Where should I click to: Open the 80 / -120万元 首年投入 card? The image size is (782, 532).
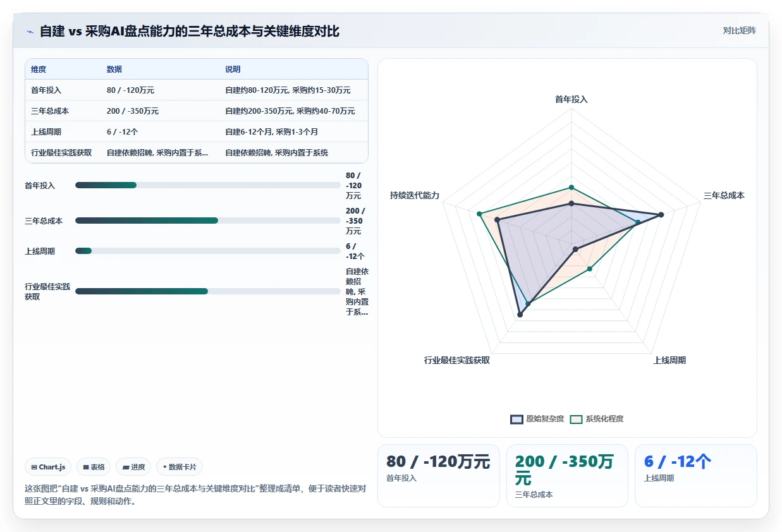[439, 476]
